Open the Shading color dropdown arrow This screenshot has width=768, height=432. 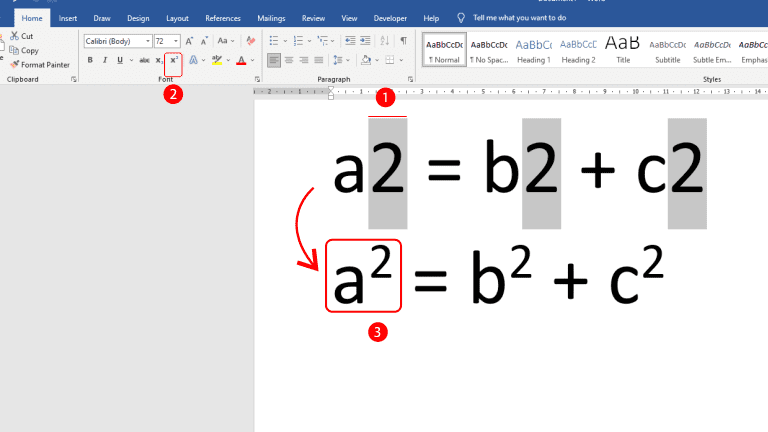point(377,60)
